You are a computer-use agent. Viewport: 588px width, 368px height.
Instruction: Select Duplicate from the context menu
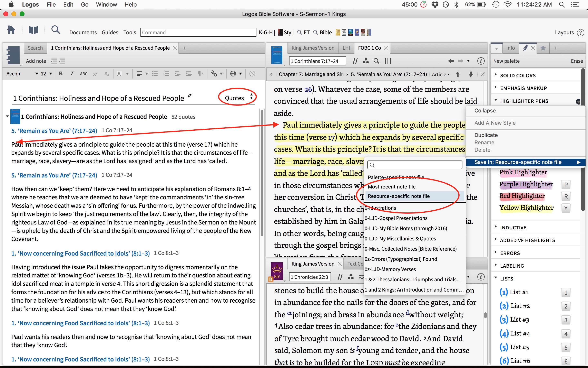pos(486,135)
